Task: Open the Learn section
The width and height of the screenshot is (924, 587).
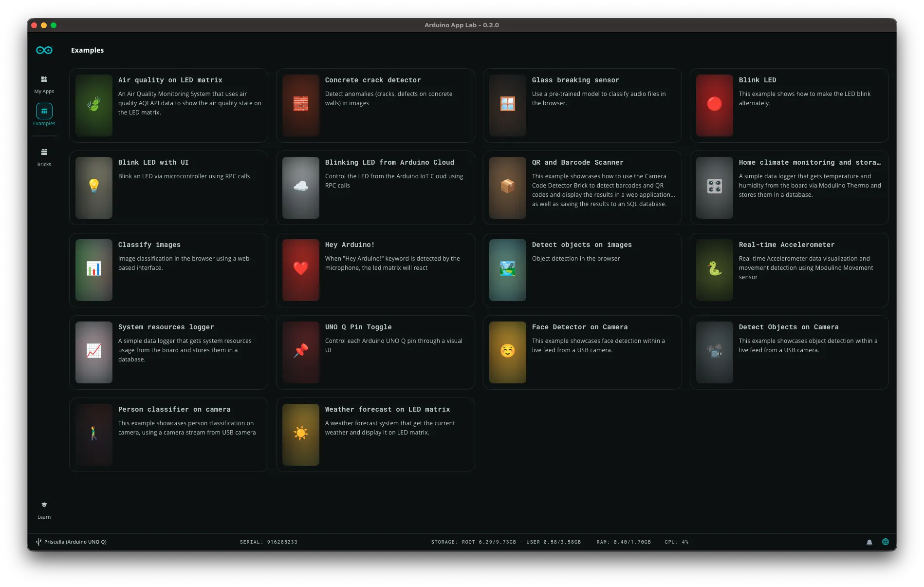Action: tap(44, 510)
